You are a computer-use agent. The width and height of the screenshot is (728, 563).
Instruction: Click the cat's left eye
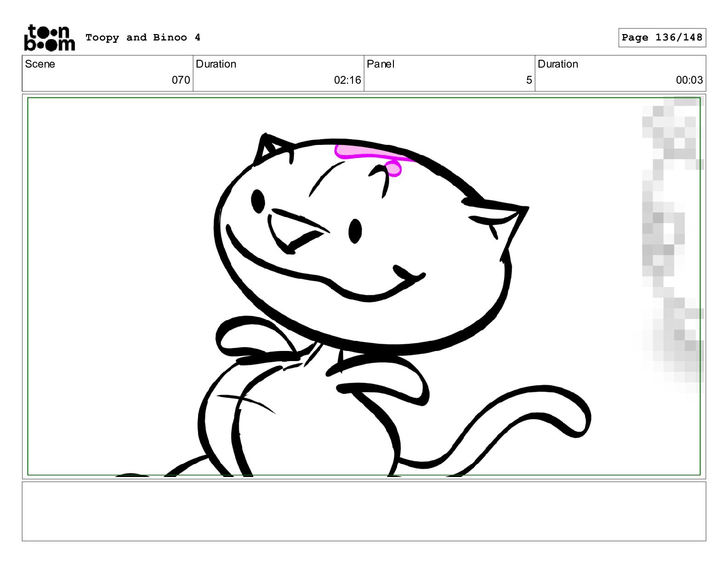(x=258, y=201)
